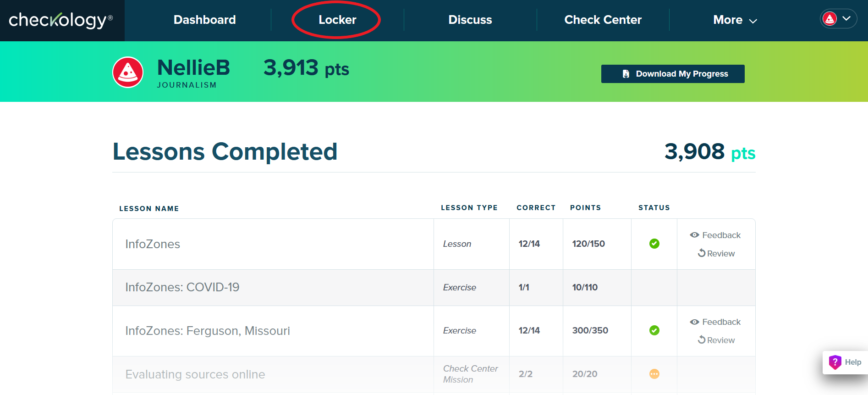868x395 pixels.
Task: Click the Checkology logo
Action: [x=60, y=20]
